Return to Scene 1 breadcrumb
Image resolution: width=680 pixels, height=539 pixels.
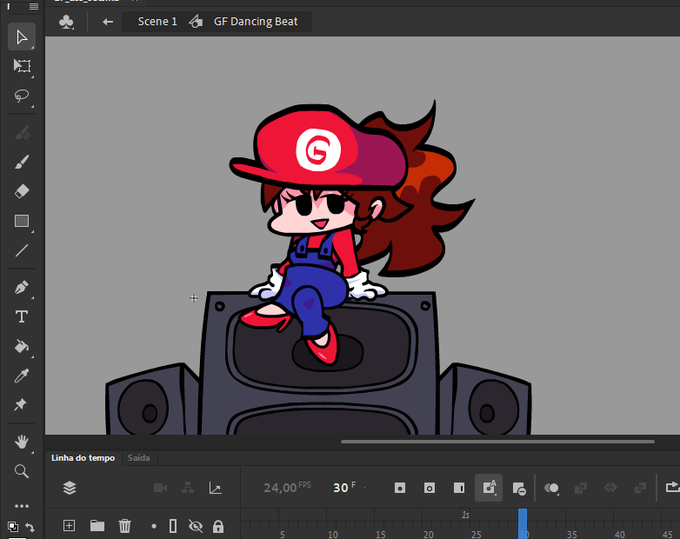pos(157,21)
